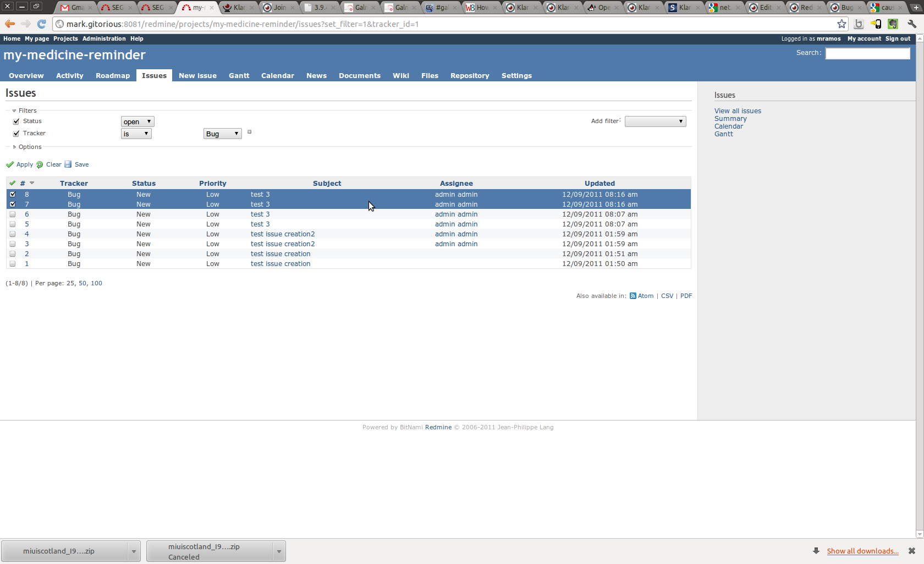The height and width of the screenshot is (564, 924).
Task: Click the CSV export link
Action: pyautogui.click(x=667, y=296)
